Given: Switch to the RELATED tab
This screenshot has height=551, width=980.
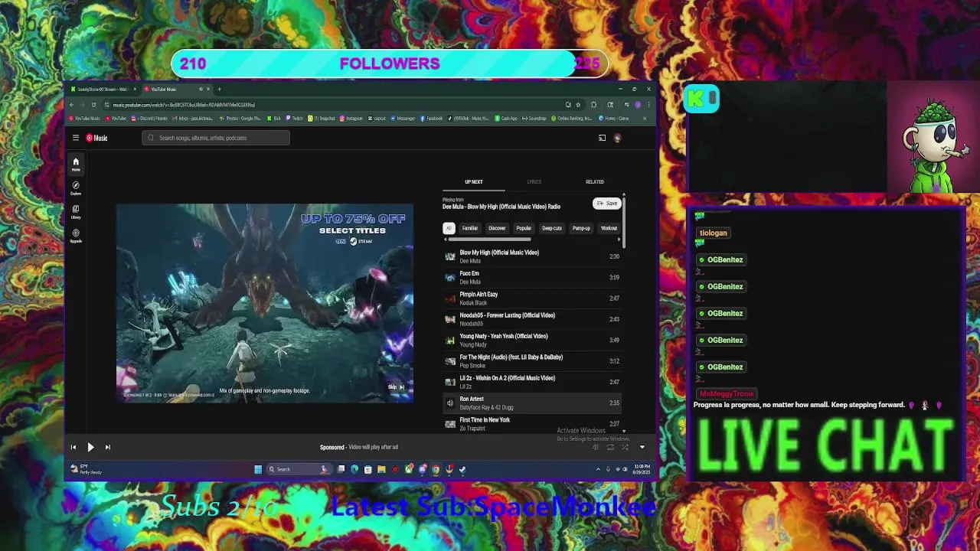Looking at the screenshot, I should click(x=594, y=182).
